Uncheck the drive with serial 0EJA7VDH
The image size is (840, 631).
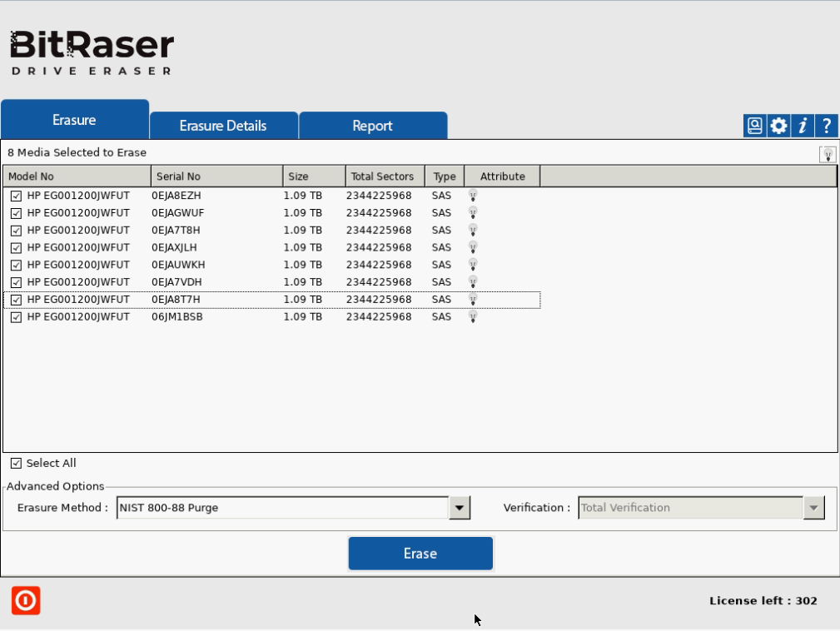[x=16, y=282]
